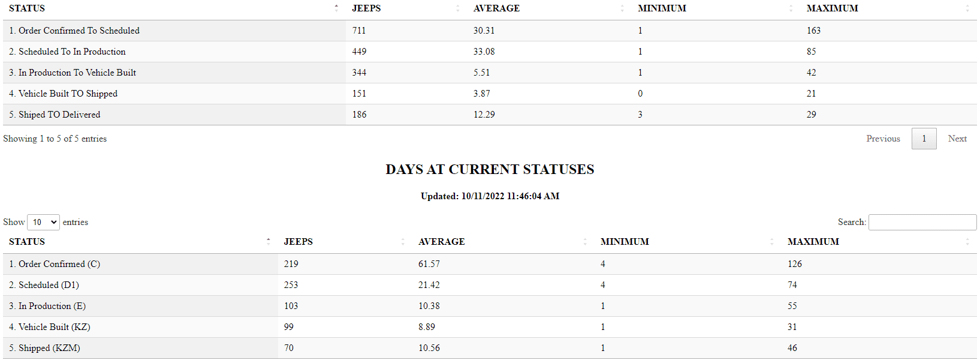Click maximum value 31
Screen dimensions: 980x360
point(792,327)
